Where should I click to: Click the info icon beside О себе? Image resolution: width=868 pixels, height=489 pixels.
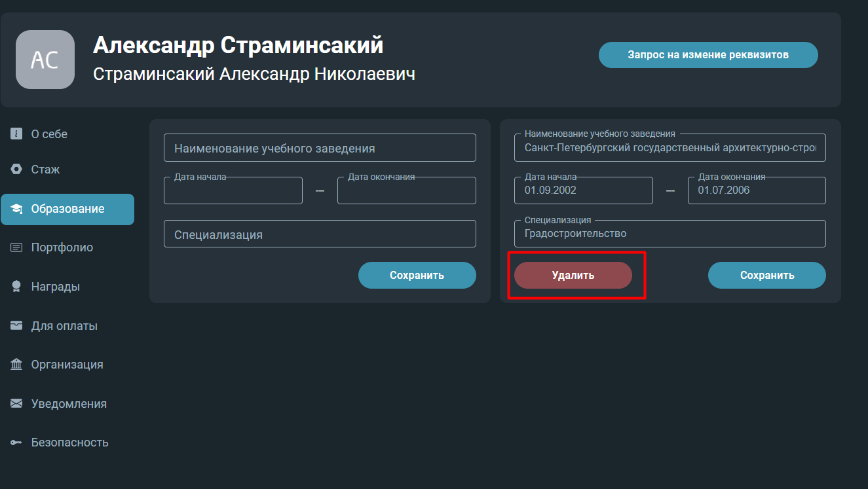pos(16,134)
